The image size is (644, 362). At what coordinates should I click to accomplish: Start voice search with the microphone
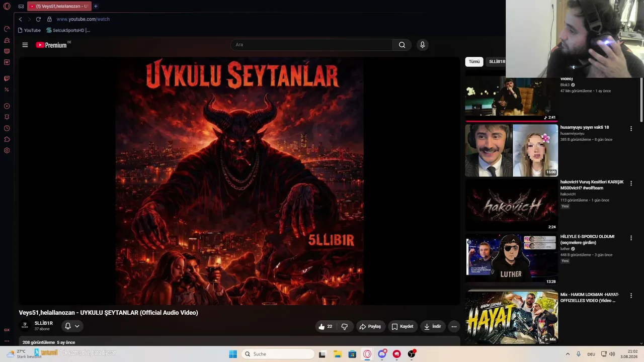coord(423,45)
